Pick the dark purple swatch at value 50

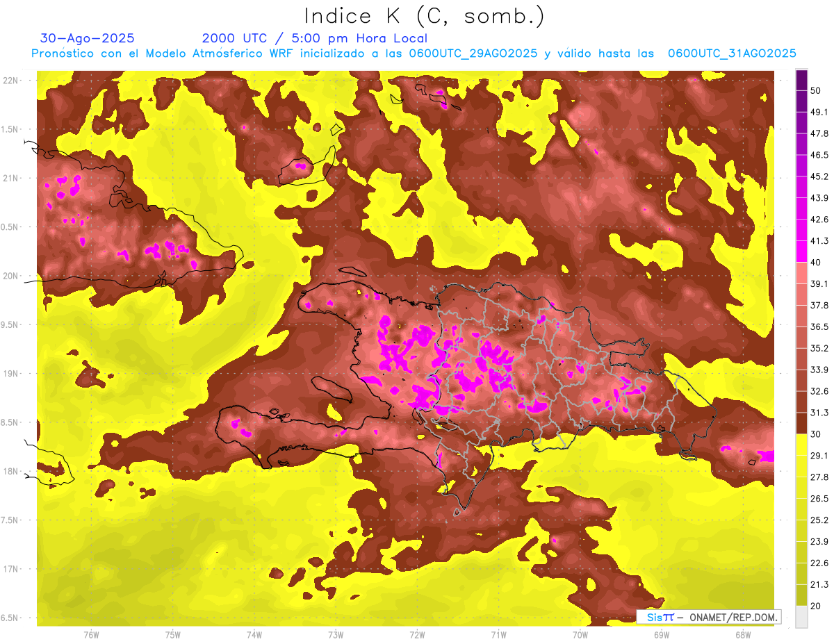[x=801, y=80]
